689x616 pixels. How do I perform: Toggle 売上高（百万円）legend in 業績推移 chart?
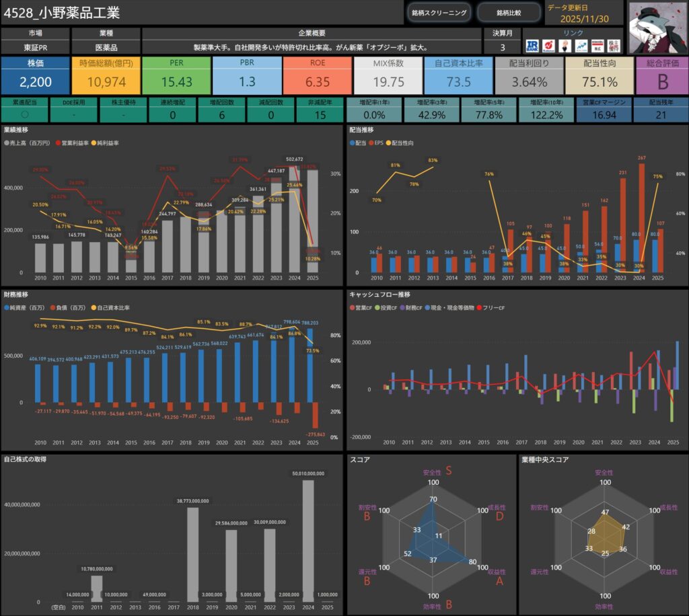[x=32, y=144]
